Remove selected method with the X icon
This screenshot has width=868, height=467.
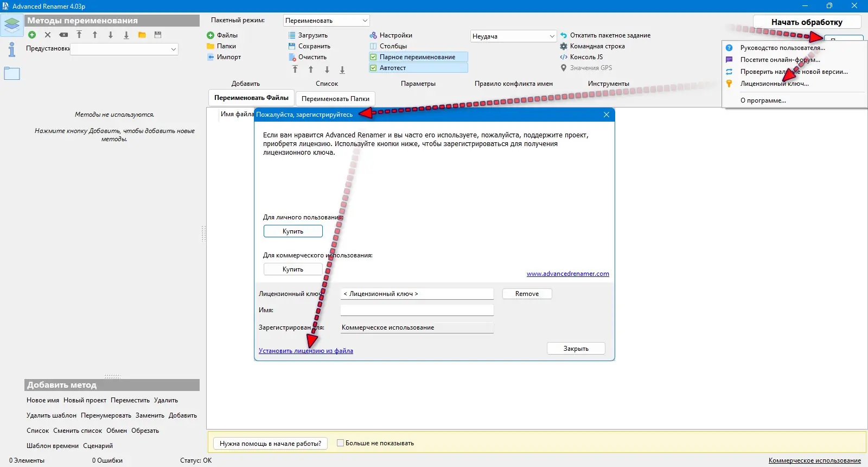(48, 35)
